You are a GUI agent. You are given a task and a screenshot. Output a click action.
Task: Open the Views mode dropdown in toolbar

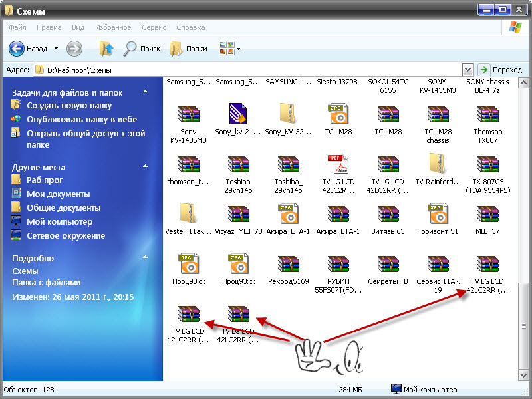[x=238, y=49]
